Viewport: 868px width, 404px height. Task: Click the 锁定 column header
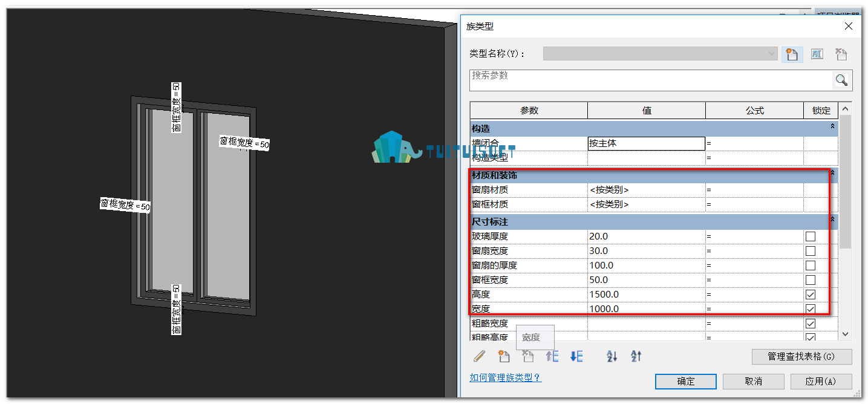[x=821, y=111]
